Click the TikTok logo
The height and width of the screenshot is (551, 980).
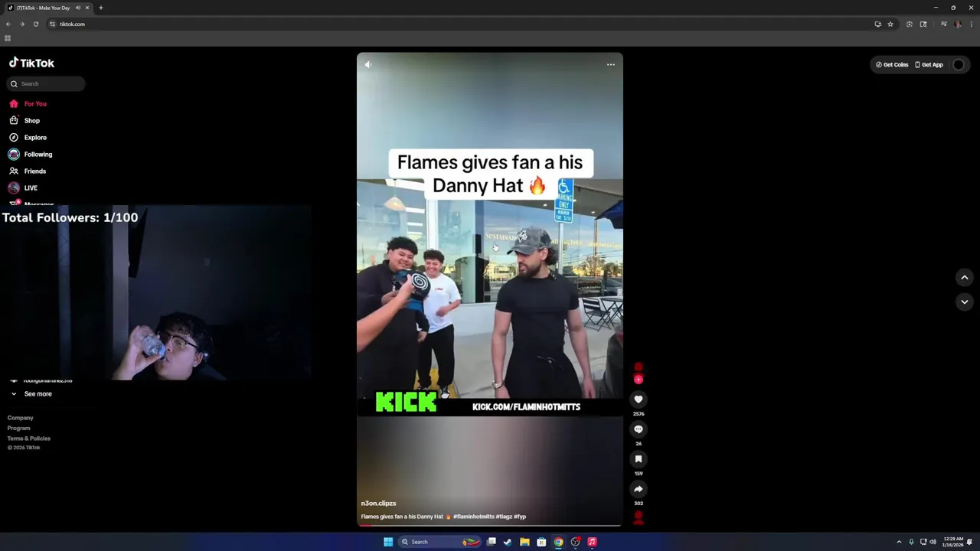[31, 63]
